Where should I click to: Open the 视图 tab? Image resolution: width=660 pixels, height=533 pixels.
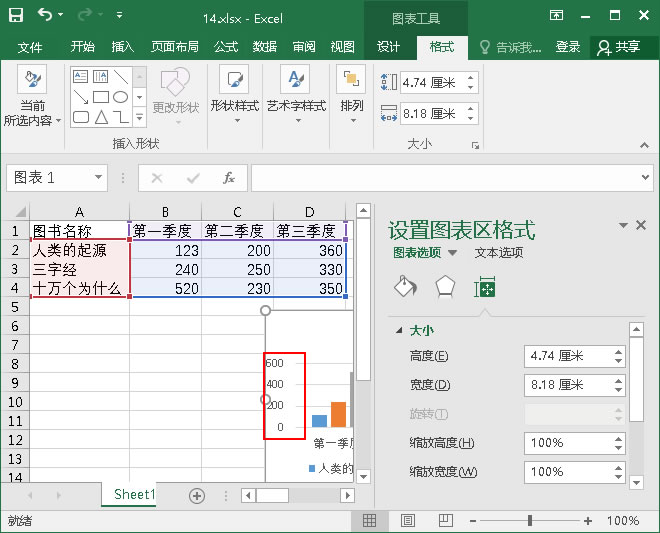tap(342, 47)
